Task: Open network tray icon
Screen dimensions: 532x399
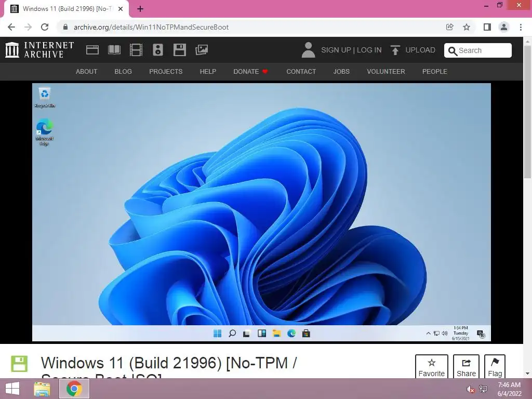Action: (x=483, y=389)
